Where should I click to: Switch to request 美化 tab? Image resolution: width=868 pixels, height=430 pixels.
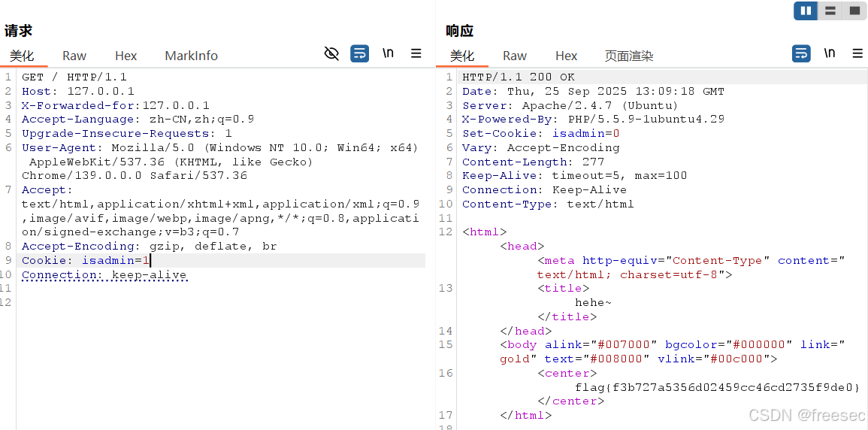pos(22,56)
